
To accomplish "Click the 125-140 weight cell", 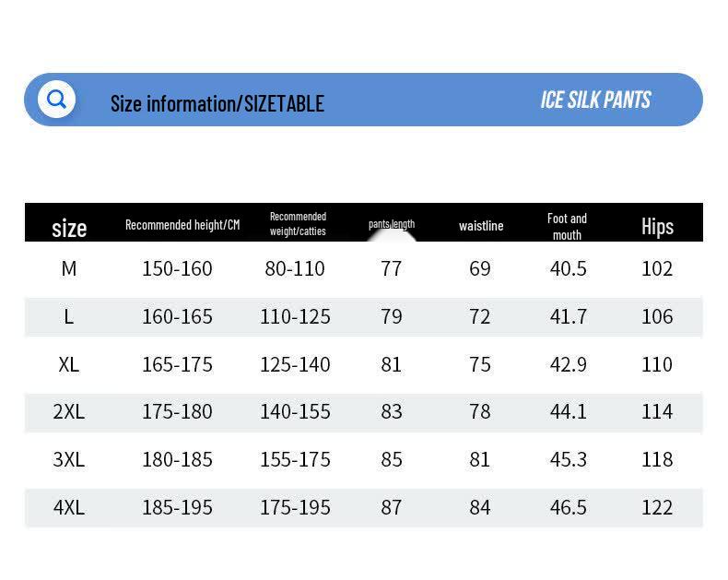I will (295, 364).
